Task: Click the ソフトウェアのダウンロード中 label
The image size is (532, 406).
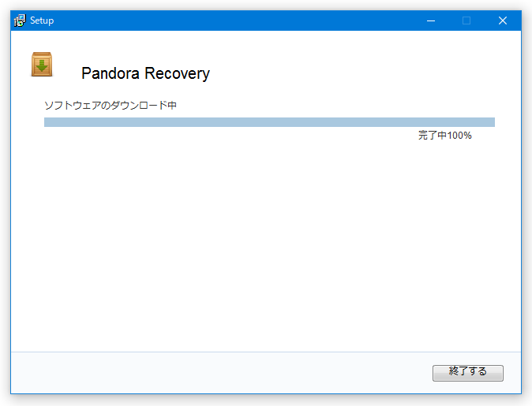Action: point(111,105)
